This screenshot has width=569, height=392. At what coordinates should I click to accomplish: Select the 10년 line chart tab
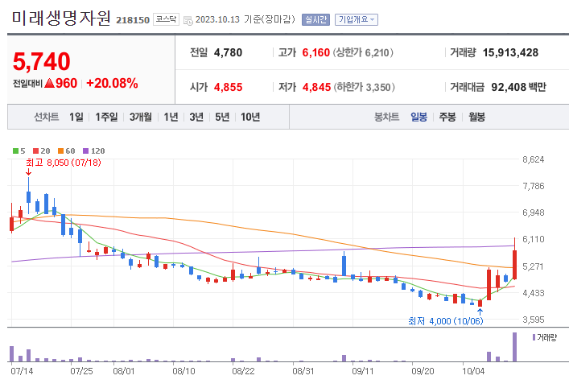pos(250,117)
